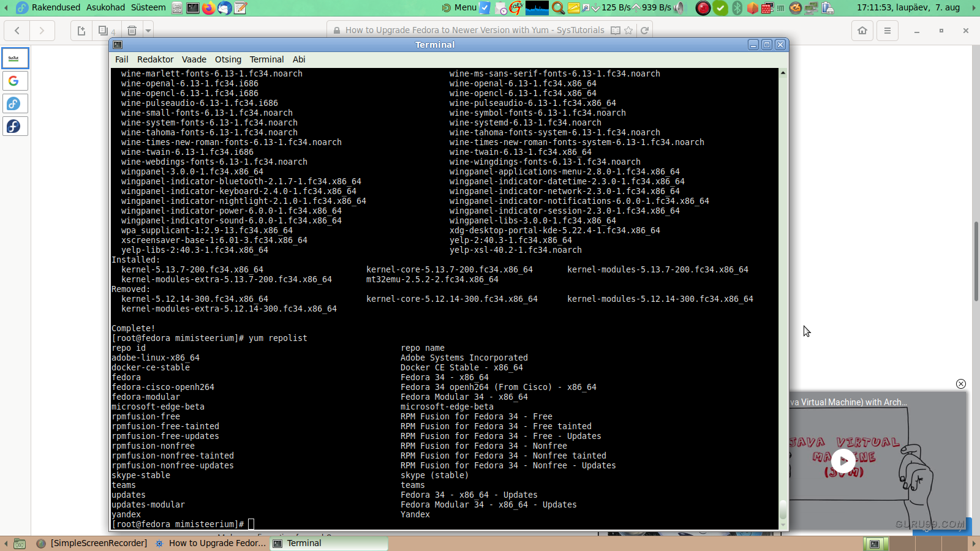
Task: Reload the SysTutorials page
Action: [644, 31]
